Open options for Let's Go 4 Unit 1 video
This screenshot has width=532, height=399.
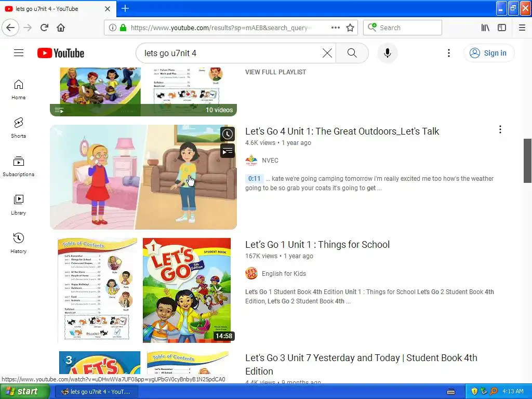point(500,129)
